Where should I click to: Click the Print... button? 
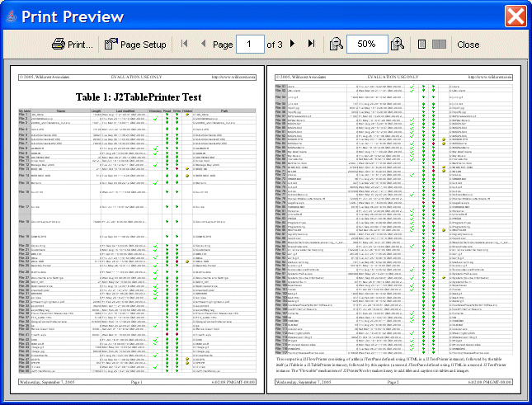(73, 44)
